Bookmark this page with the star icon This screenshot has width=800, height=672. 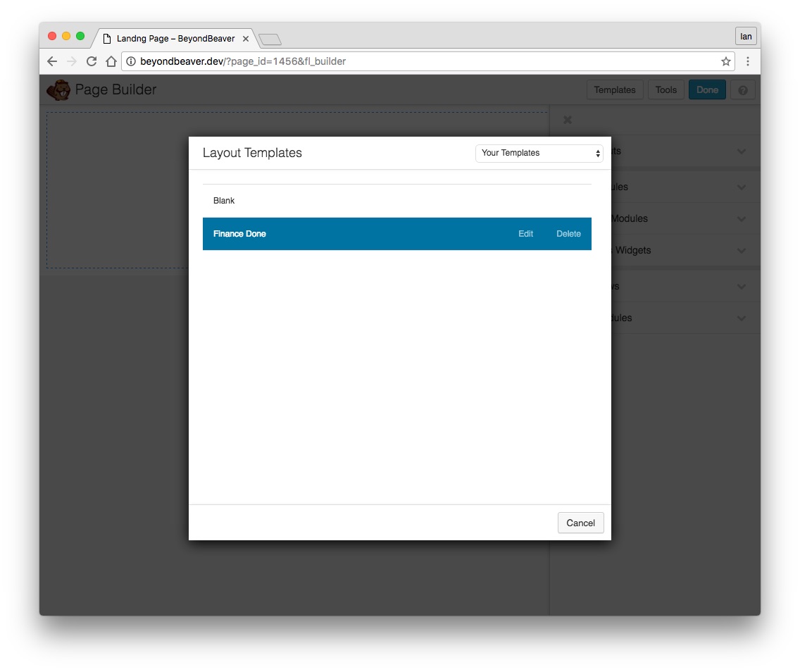point(725,61)
